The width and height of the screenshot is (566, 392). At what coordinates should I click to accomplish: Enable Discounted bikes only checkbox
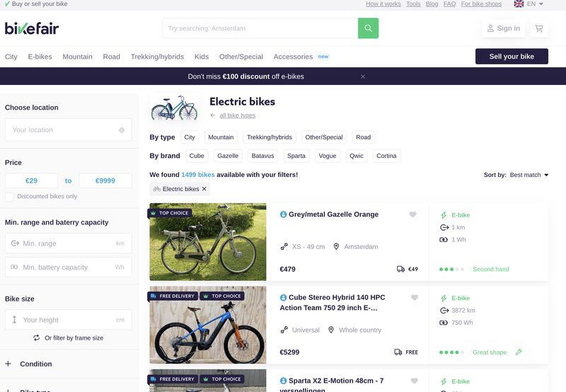[9, 197]
